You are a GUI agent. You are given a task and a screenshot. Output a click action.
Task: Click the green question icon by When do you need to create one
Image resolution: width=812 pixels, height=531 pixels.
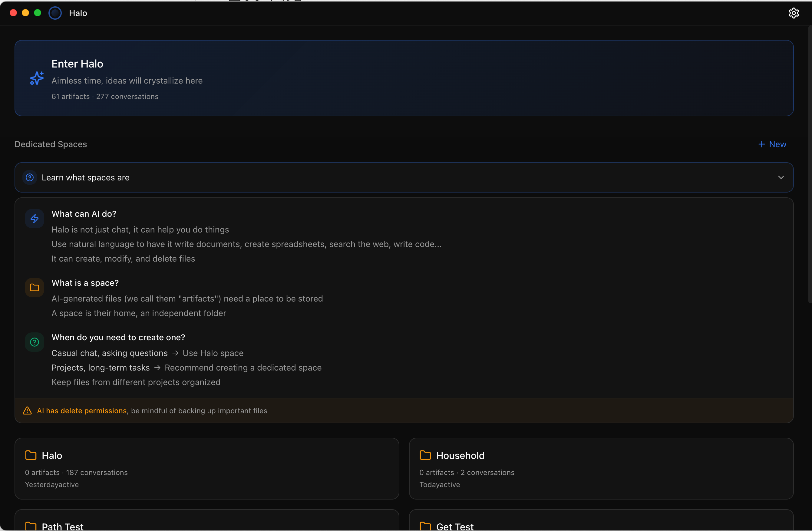click(x=35, y=342)
